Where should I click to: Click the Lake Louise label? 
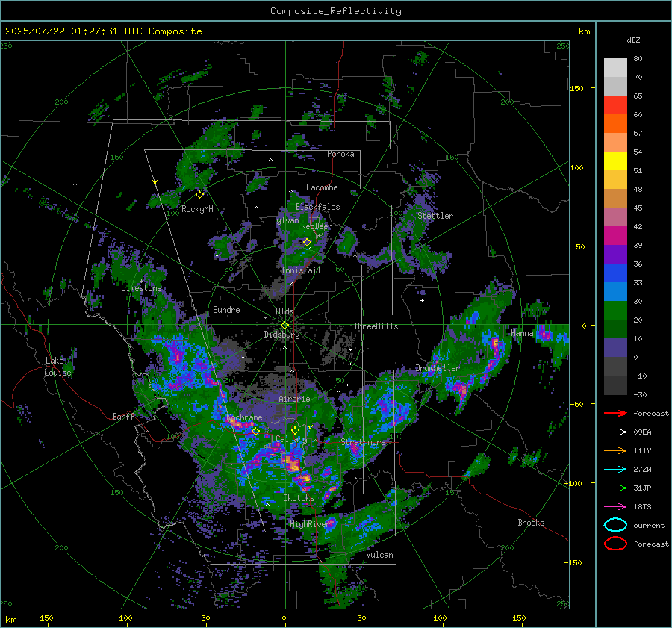(58, 367)
